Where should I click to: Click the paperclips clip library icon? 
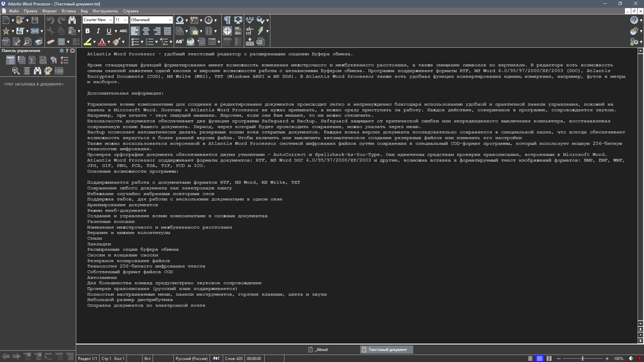[59, 71]
